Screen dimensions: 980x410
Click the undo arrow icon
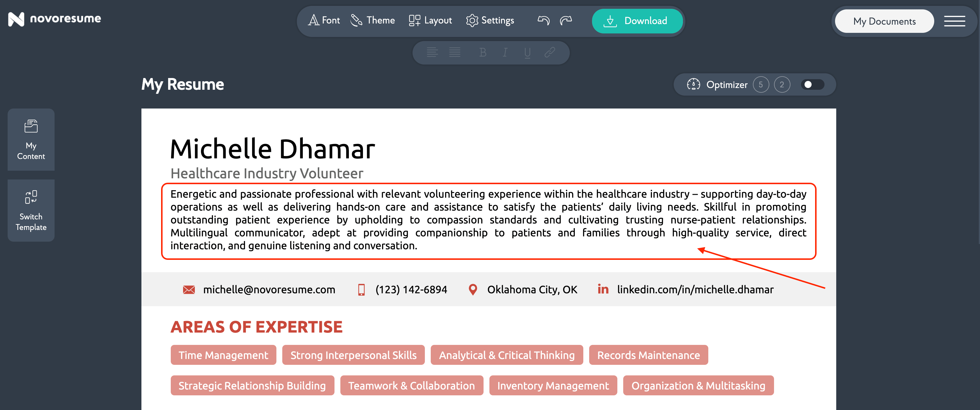pyautogui.click(x=543, y=21)
